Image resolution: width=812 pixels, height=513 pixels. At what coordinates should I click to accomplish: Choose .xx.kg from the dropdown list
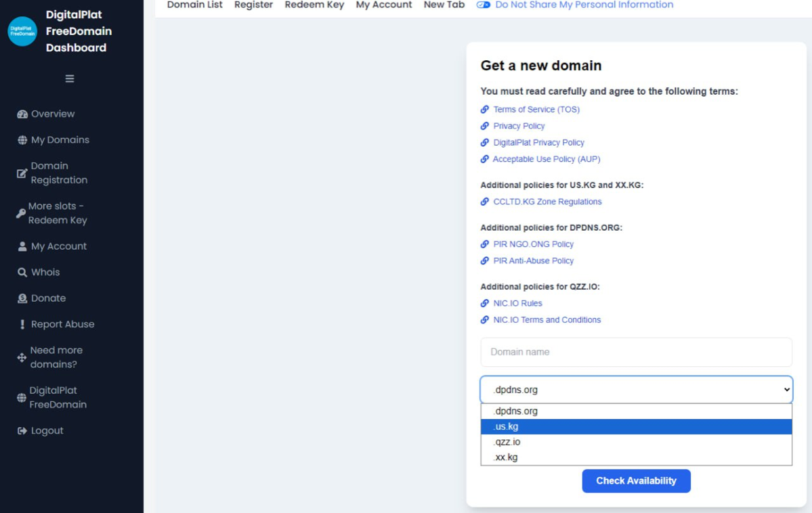636,457
